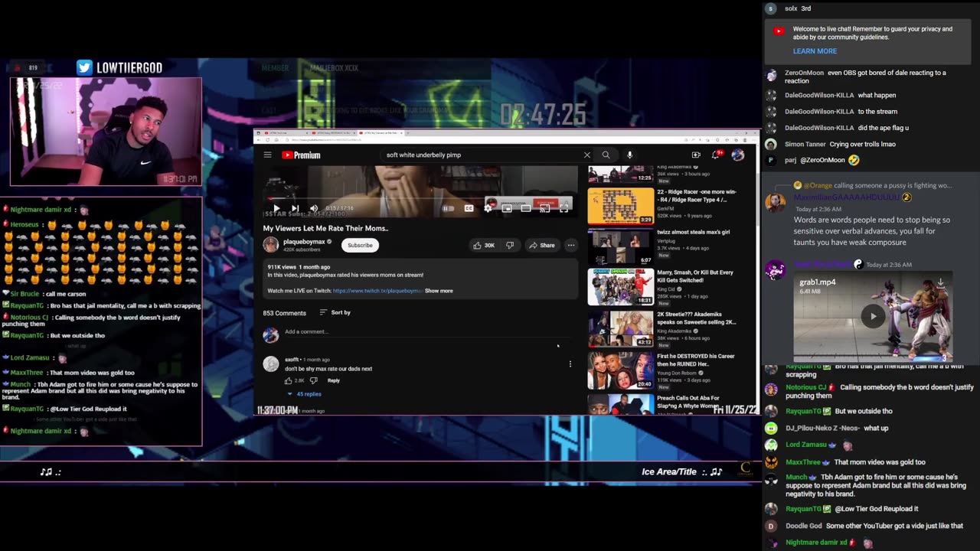Click MaxxThree's name in YouTube chat
This screenshot has width=980, height=551.
coord(803,462)
